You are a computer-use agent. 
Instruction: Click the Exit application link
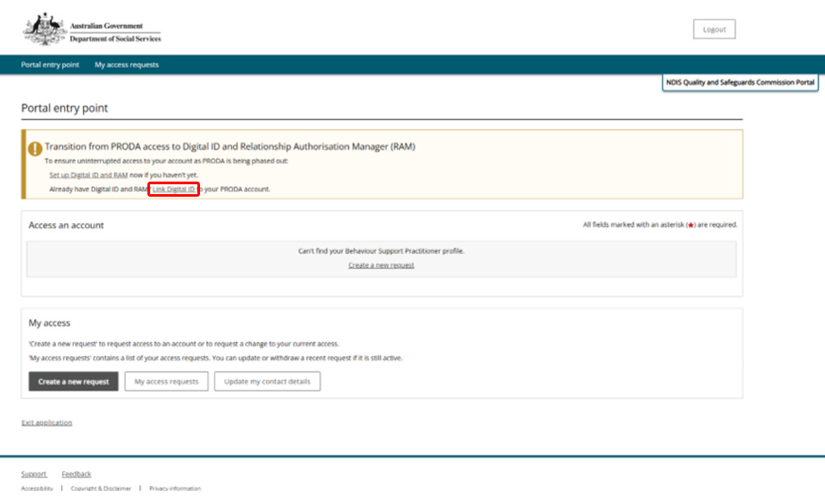[x=47, y=422]
